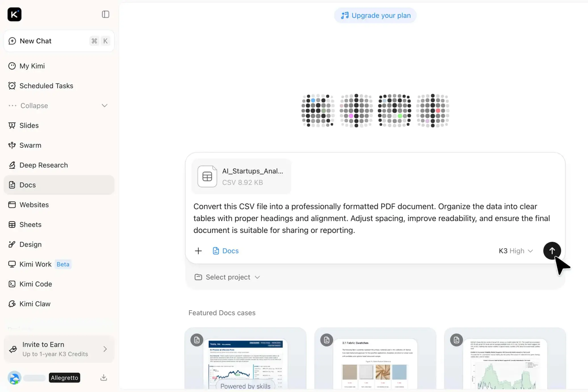Send the prompt with the arrow button
Screen dimensions: 588x392
(552, 251)
